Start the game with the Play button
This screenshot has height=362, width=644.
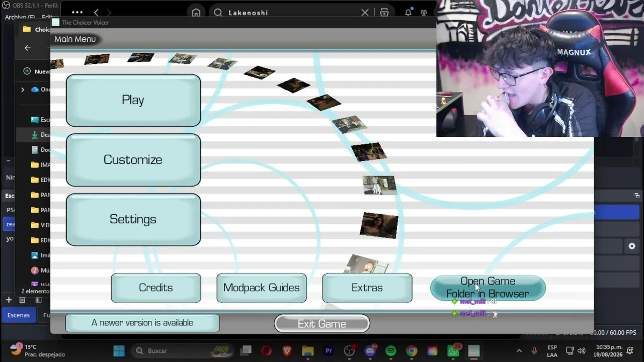click(x=133, y=100)
